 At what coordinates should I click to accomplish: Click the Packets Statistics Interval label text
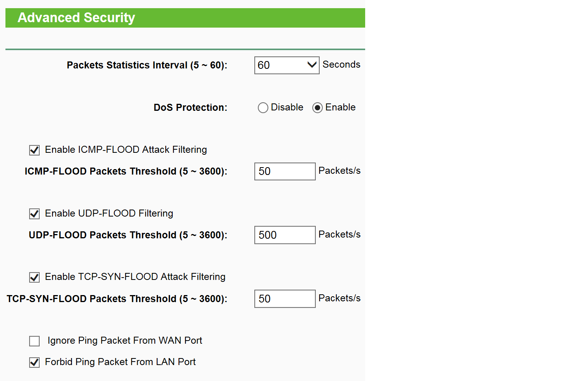147,65
